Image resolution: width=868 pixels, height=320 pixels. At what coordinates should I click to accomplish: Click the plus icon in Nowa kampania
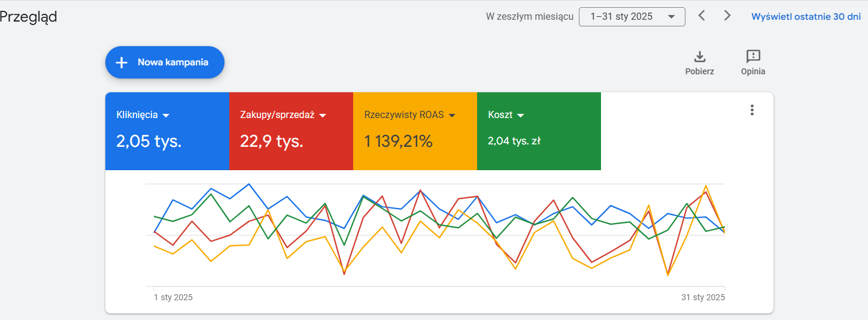122,62
